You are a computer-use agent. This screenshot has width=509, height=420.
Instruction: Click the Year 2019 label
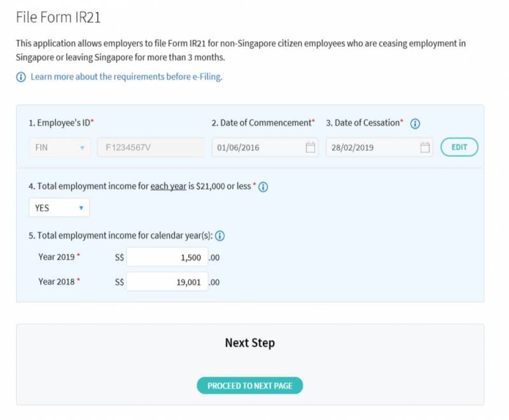[x=56, y=257]
